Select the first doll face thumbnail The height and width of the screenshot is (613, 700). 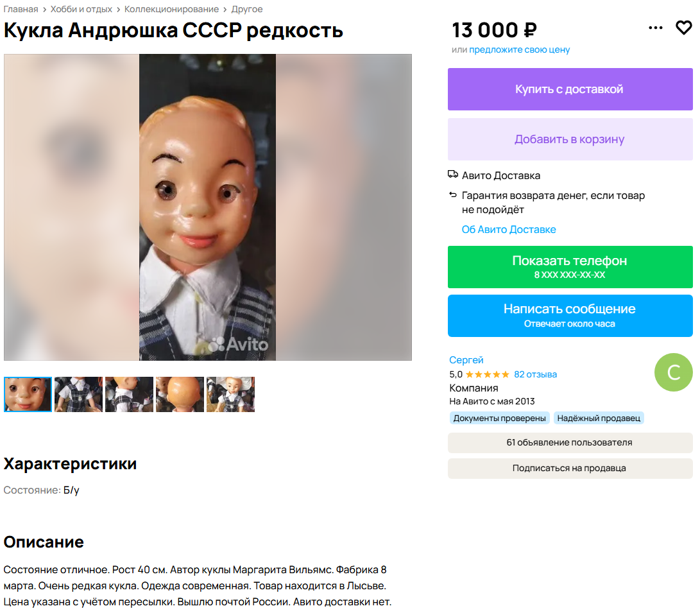28,394
